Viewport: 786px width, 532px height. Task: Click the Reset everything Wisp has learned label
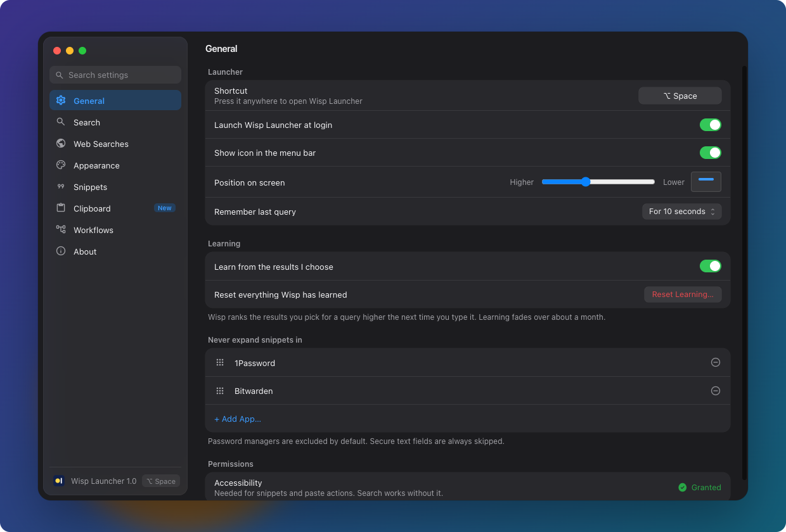coord(281,294)
